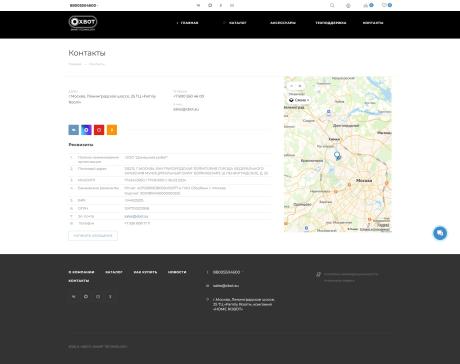Zoom out the map with minus button
460x364 pixels.
point(292,86)
